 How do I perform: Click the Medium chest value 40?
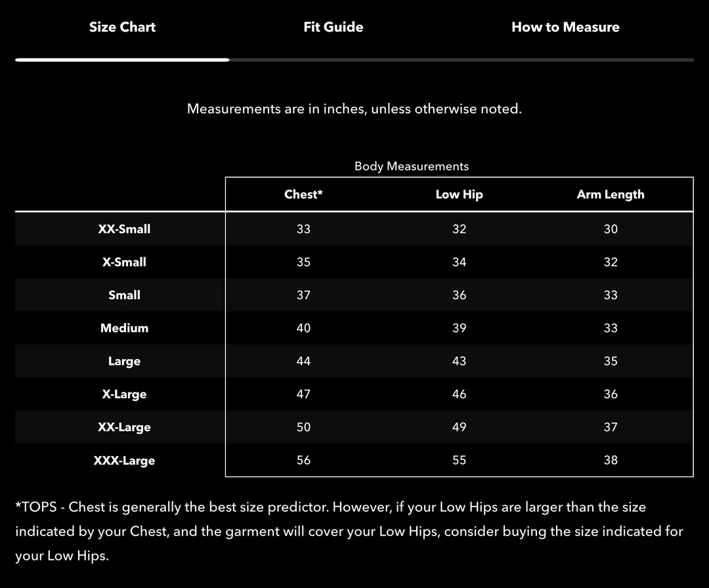303,327
